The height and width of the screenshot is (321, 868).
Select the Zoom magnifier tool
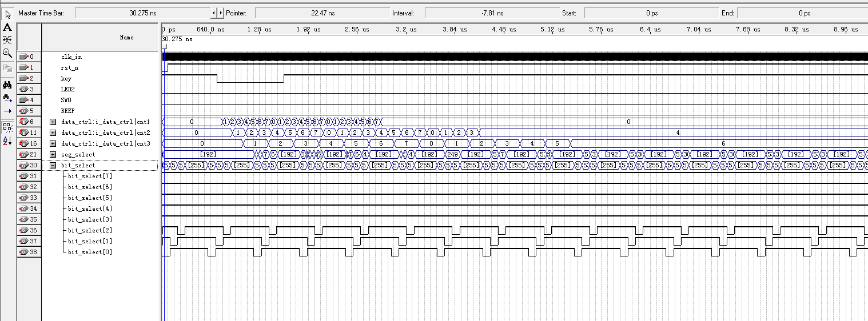7,53
